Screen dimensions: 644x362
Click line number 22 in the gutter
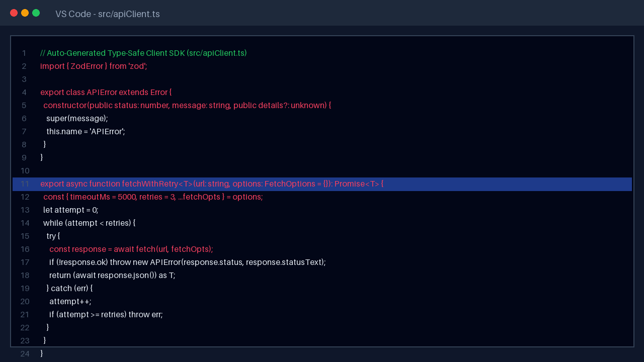pos(25,328)
